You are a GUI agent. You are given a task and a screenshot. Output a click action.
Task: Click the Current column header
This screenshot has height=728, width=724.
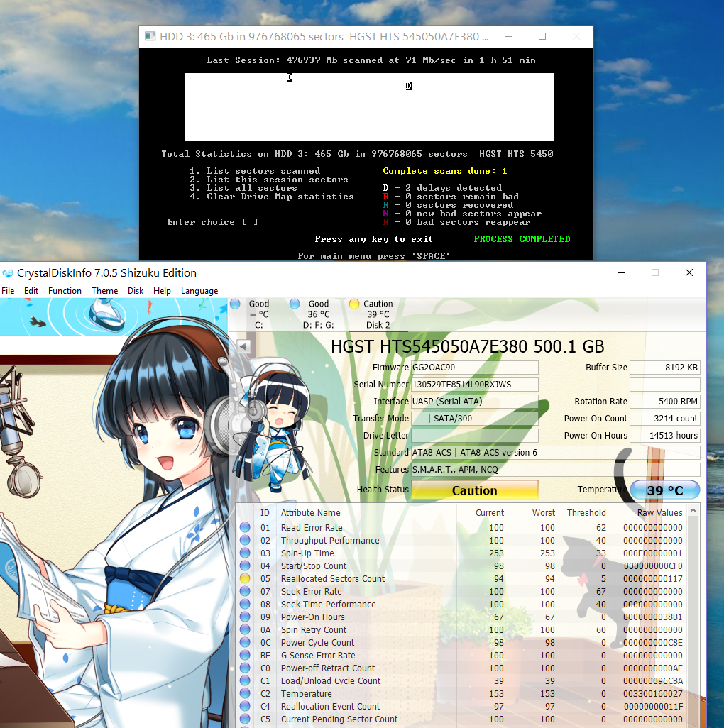pos(482,512)
